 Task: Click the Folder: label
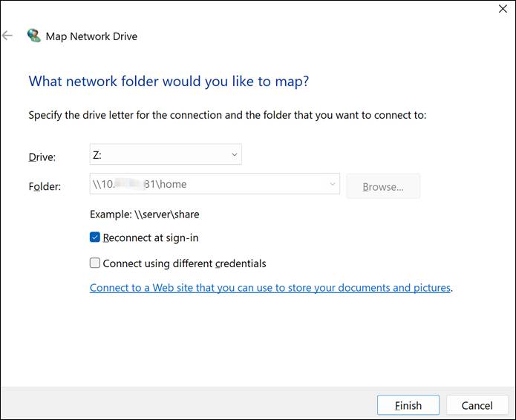click(45, 187)
